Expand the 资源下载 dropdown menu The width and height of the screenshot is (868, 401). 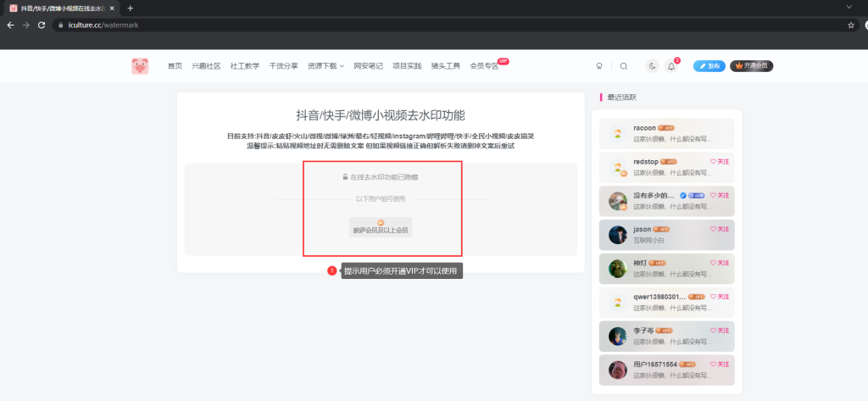click(325, 66)
